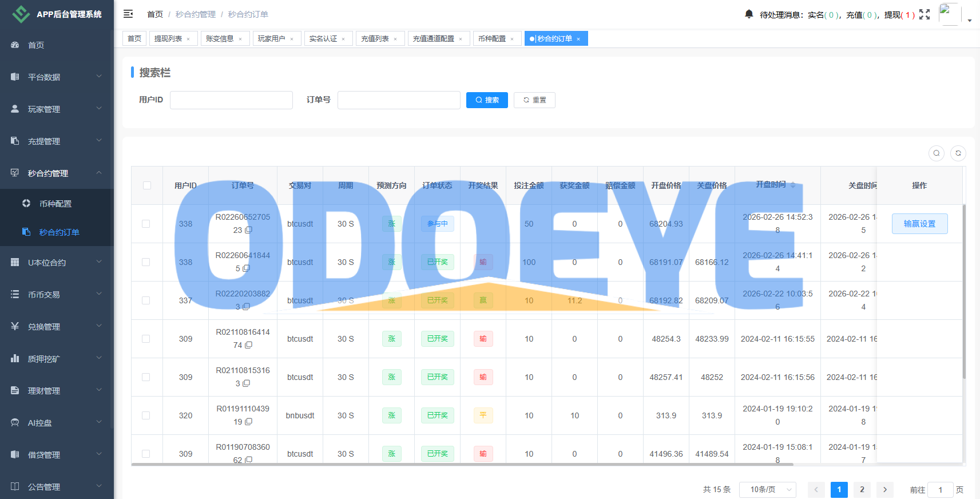Screen dimensions: 980x499
Task: Click the table horizontal scrollbar
Action: 462,464
